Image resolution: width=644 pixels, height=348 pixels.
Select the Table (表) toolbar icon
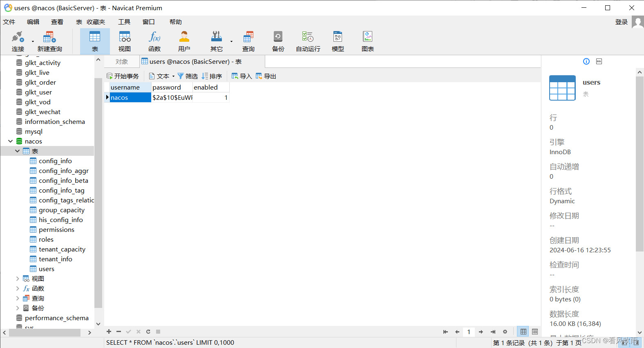pos(95,41)
